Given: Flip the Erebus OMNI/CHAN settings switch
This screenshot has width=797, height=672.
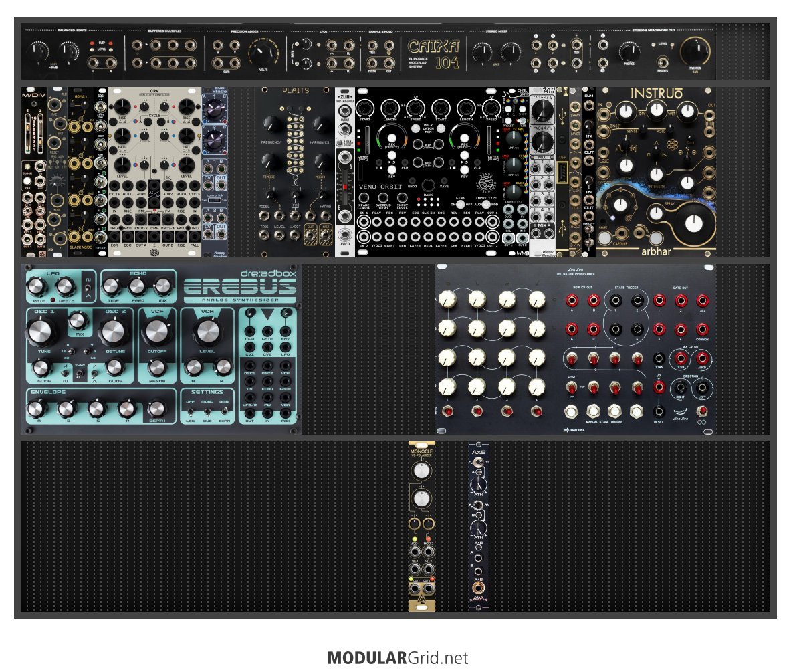Looking at the screenshot, I should click(224, 411).
